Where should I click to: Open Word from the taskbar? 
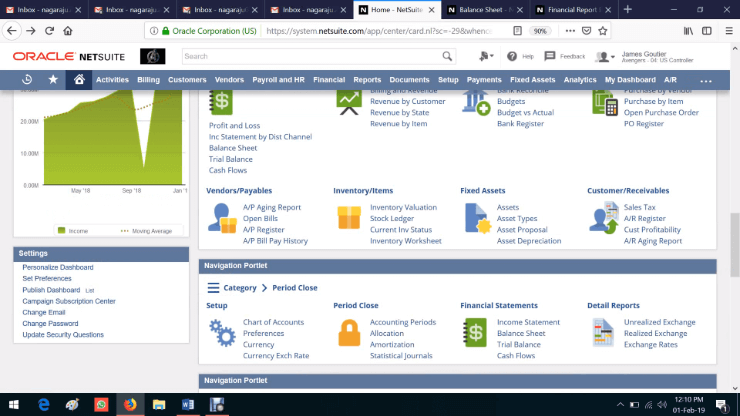pyautogui.click(x=188, y=405)
